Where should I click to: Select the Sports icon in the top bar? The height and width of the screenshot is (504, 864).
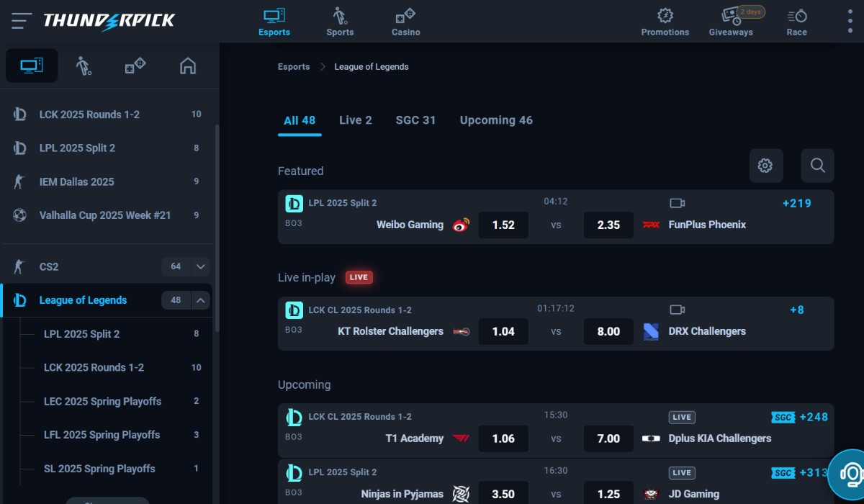click(x=340, y=22)
